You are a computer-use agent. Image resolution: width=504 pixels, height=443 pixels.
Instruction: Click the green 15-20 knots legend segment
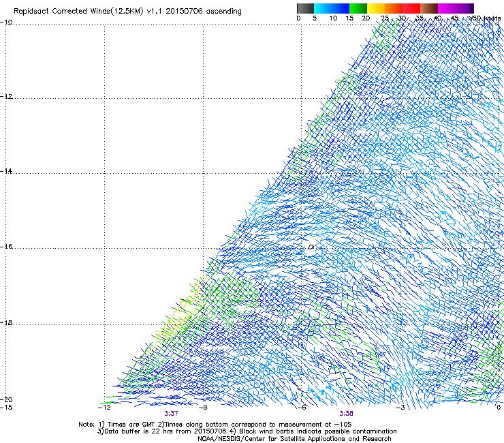(x=358, y=8)
